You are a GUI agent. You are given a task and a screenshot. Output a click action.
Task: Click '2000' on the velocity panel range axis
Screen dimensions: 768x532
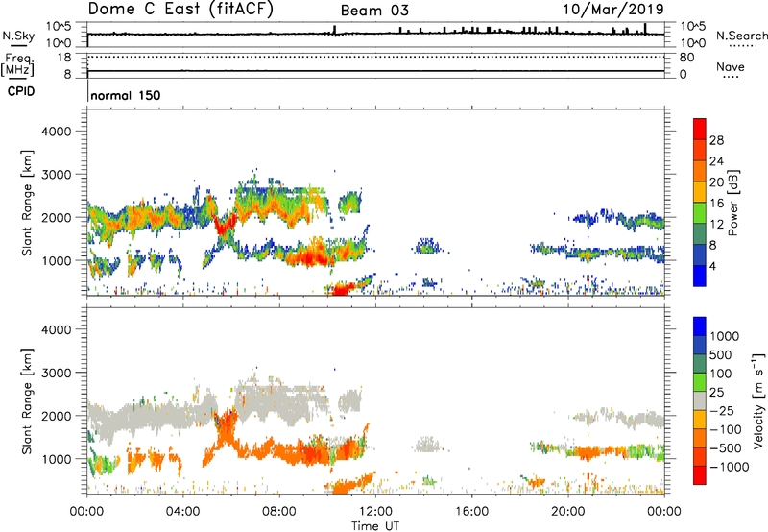coord(57,416)
